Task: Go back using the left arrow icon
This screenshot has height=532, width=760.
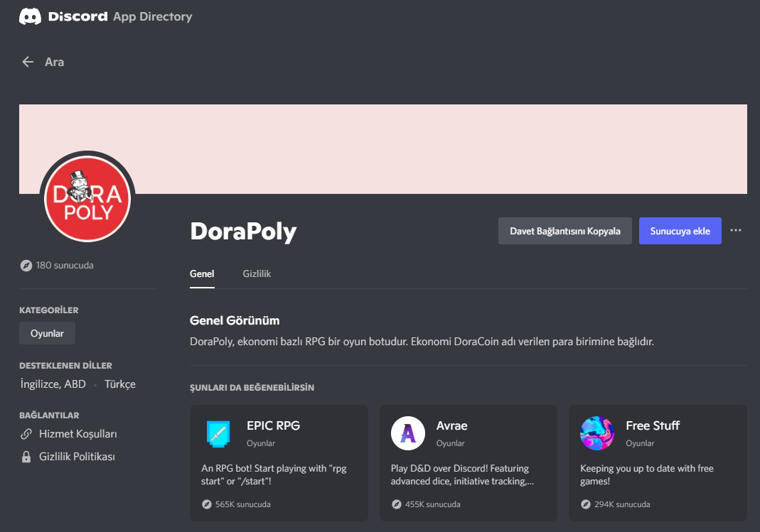Action: pos(28,62)
